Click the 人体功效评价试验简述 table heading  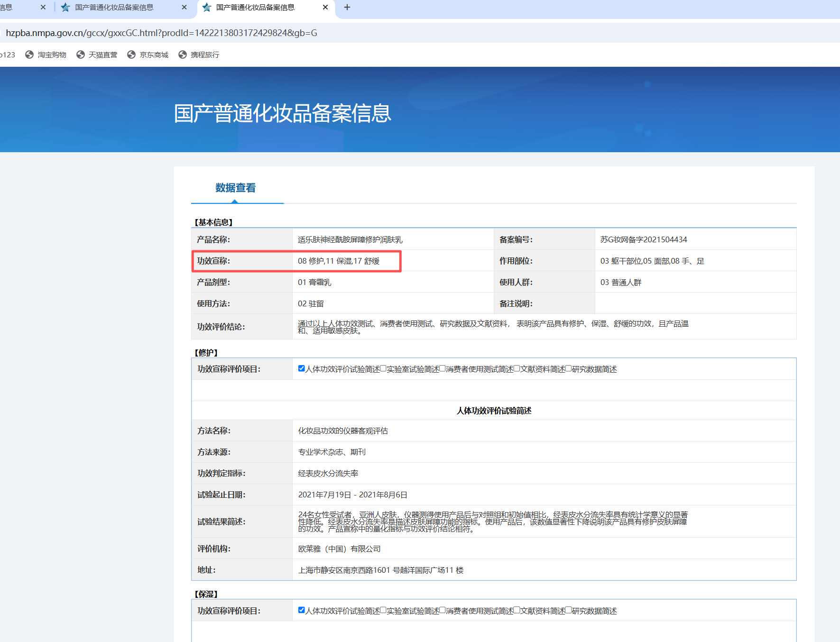(x=494, y=411)
